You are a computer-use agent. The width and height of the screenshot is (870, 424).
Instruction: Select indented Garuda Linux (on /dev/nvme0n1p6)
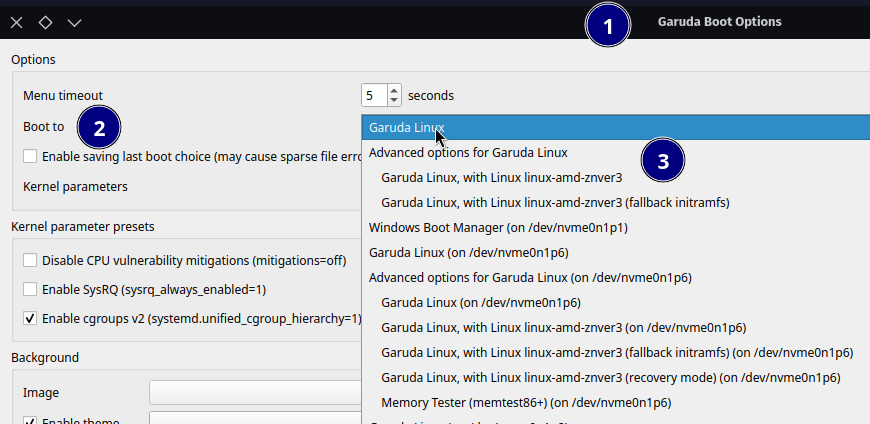click(x=616, y=302)
